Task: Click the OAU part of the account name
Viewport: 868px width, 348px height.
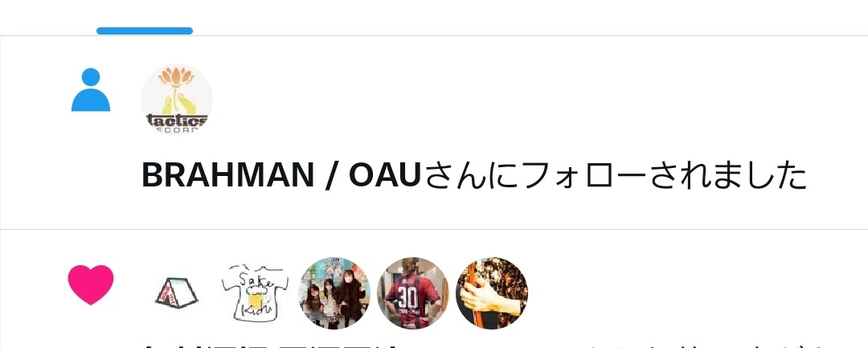Action: coord(385,175)
